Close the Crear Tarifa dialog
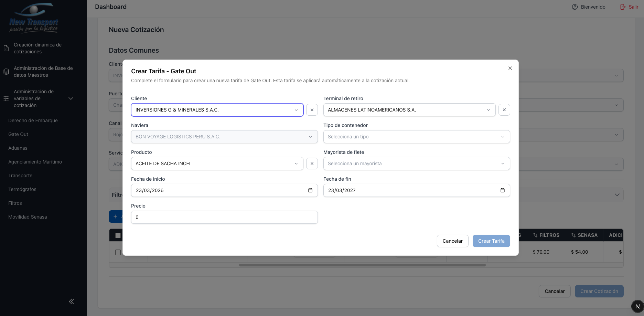 [x=510, y=68]
